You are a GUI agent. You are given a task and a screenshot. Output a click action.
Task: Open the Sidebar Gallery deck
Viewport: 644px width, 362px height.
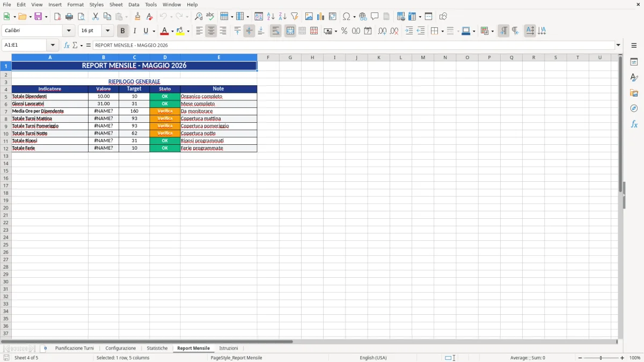tap(634, 93)
